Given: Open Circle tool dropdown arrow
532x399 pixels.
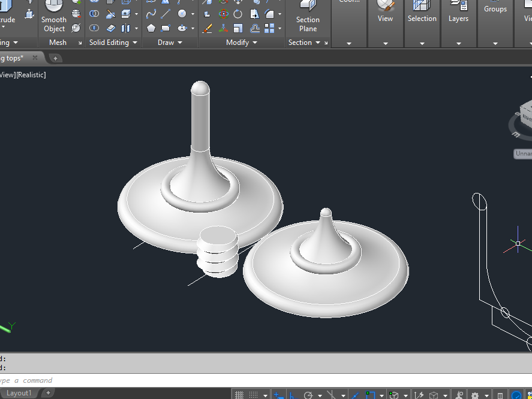Looking at the screenshot, I should pos(193,14).
